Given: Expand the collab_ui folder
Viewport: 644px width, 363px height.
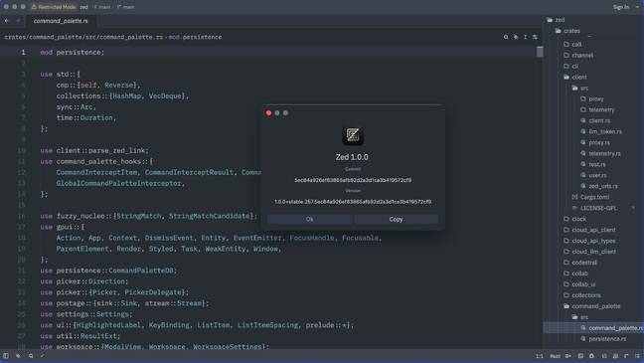Looking at the screenshot, I should (580, 284).
